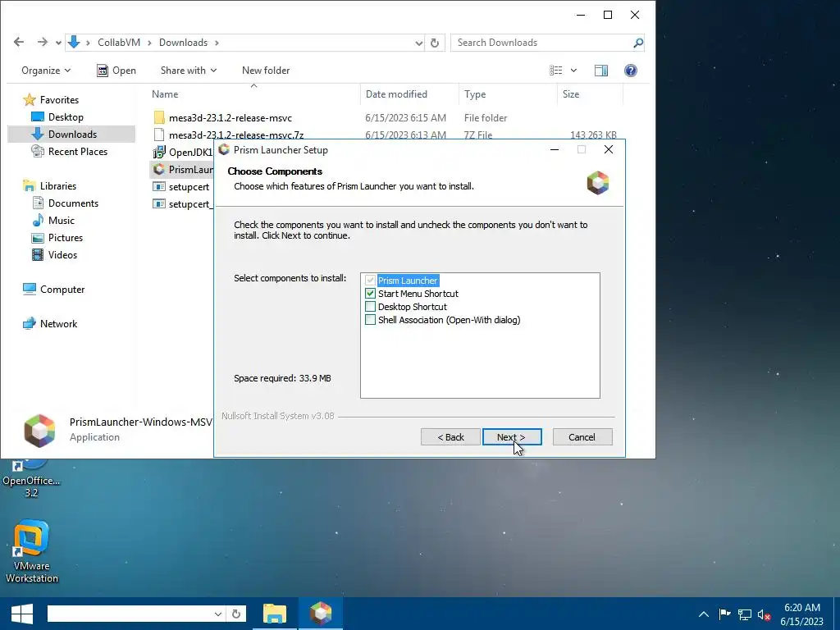Click the muted volume tray icon
This screenshot has height=630, width=840.
764,614
